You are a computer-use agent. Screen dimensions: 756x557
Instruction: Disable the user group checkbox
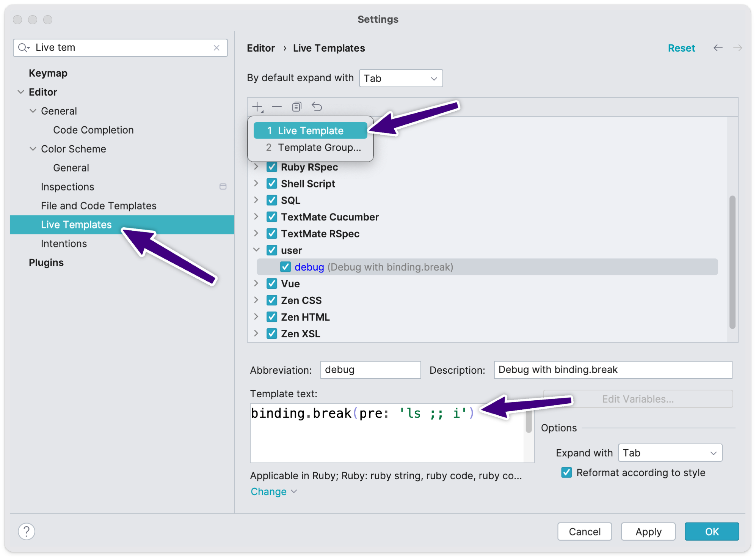click(272, 250)
